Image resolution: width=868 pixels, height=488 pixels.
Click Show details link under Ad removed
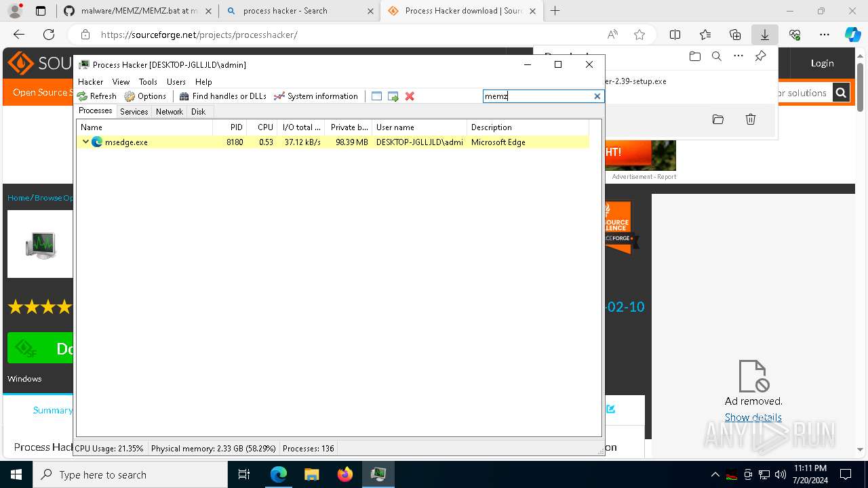point(753,418)
